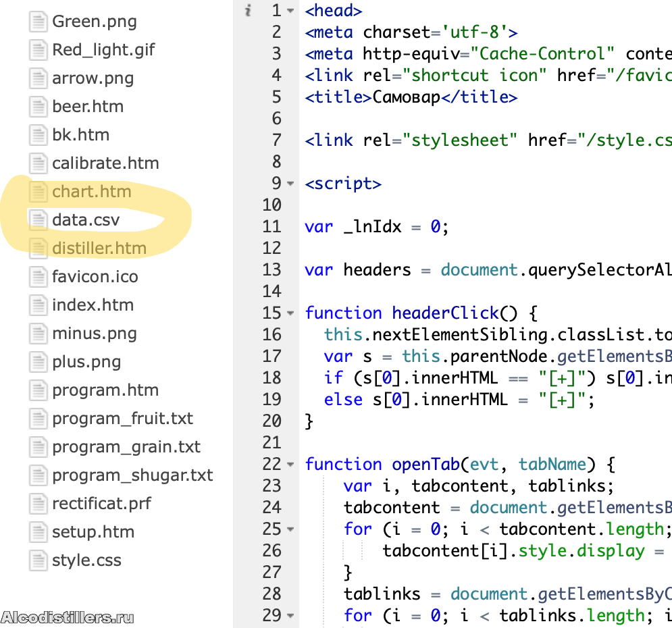Screen dimensions: 672x628
Task: Open program_grain.txt from the file list
Action: [126, 447]
